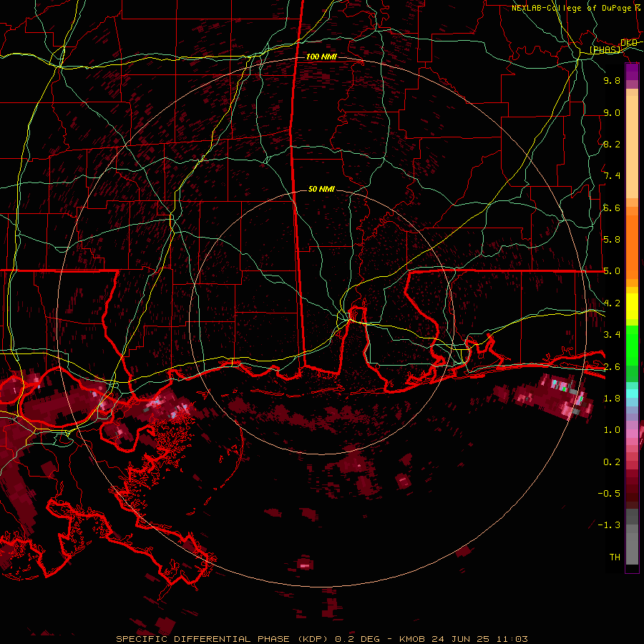
Task: Click the 5.0 value on KDP scale
Action: (x=612, y=271)
